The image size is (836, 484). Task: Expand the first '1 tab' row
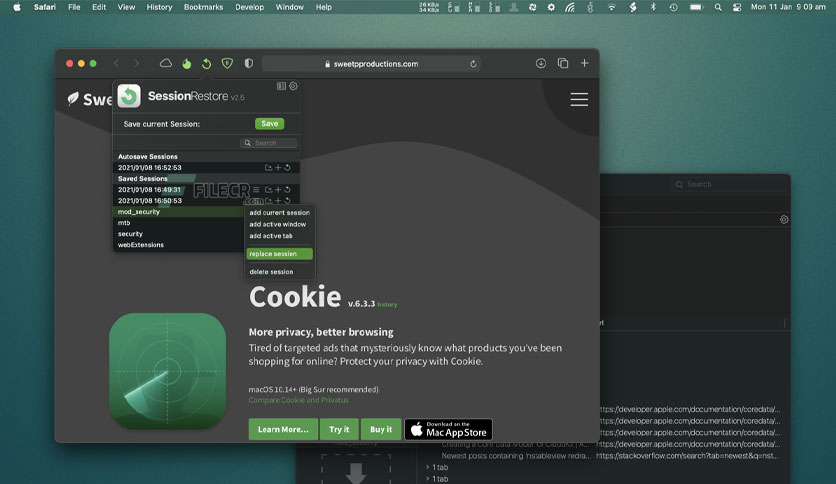428,467
